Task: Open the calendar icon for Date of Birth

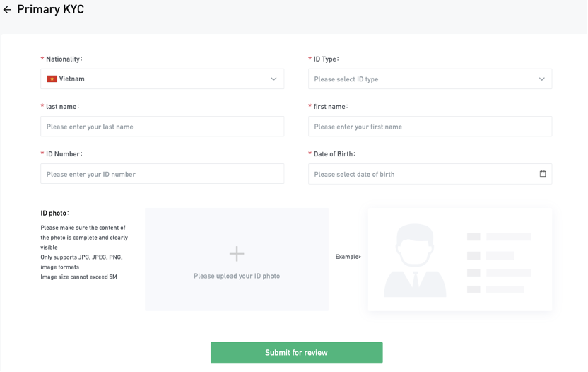Action: pyautogui.click(x=543, y=174)
